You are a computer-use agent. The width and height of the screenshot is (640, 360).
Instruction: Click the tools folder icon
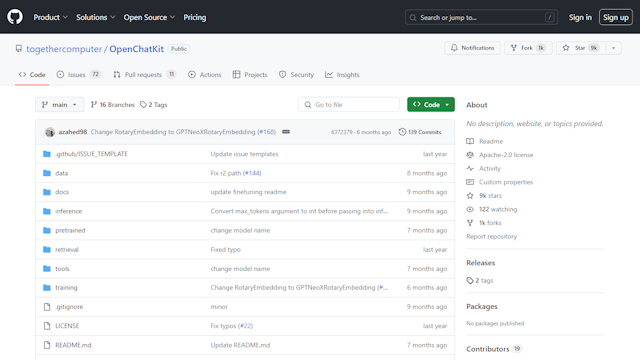(x=47, y=269)
